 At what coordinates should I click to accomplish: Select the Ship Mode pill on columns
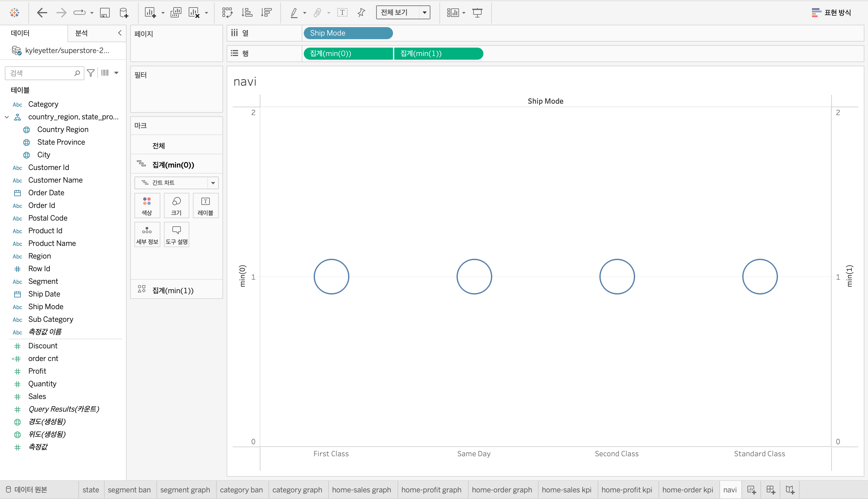click(x=348, y=33)
